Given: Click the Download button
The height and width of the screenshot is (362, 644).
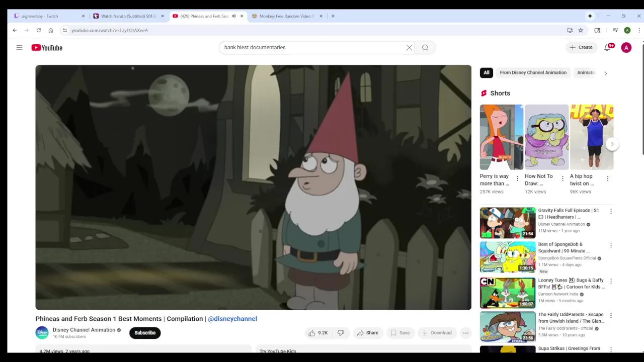Looking at the screenshot, I should [437, 333].
